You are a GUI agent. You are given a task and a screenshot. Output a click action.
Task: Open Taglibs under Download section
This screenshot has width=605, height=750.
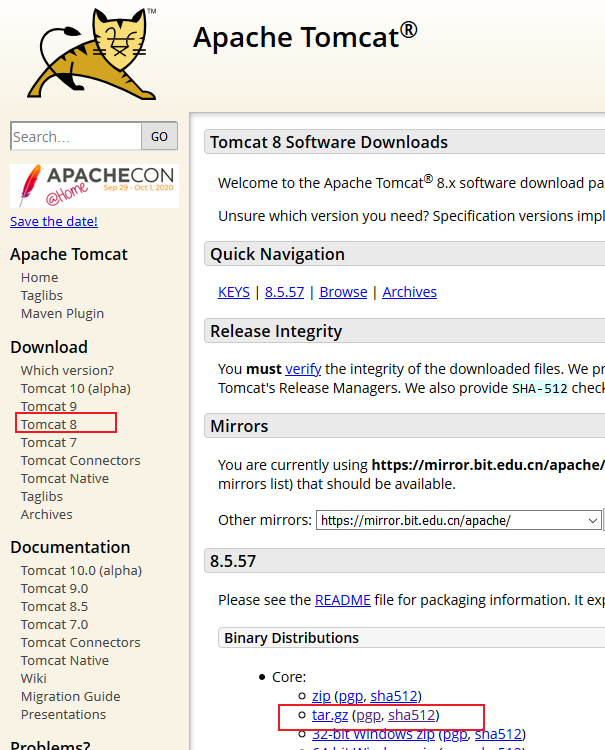tap(42, 496)
